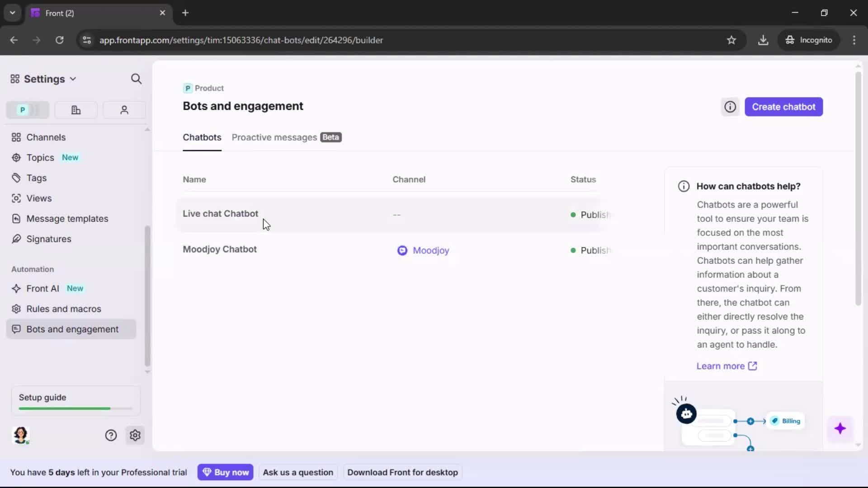Open the help question mark icon
Viewport: 868px width, 488px height.
[111, 435]
